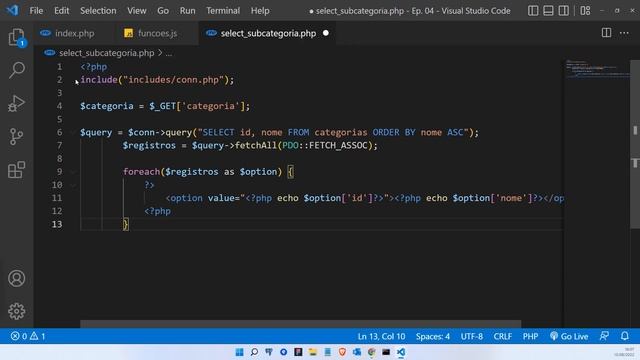Open Brave browser from the taskbar

point(342,352)
